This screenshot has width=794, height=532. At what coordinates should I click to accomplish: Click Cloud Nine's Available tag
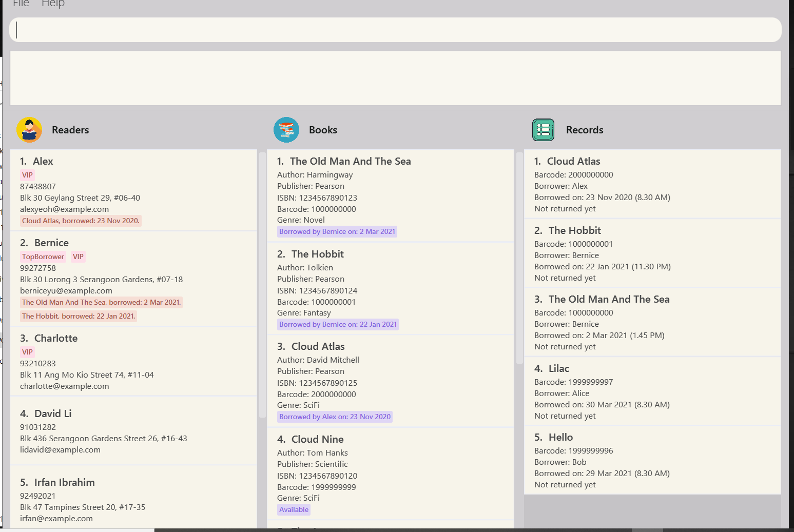(x=294, y=509)
